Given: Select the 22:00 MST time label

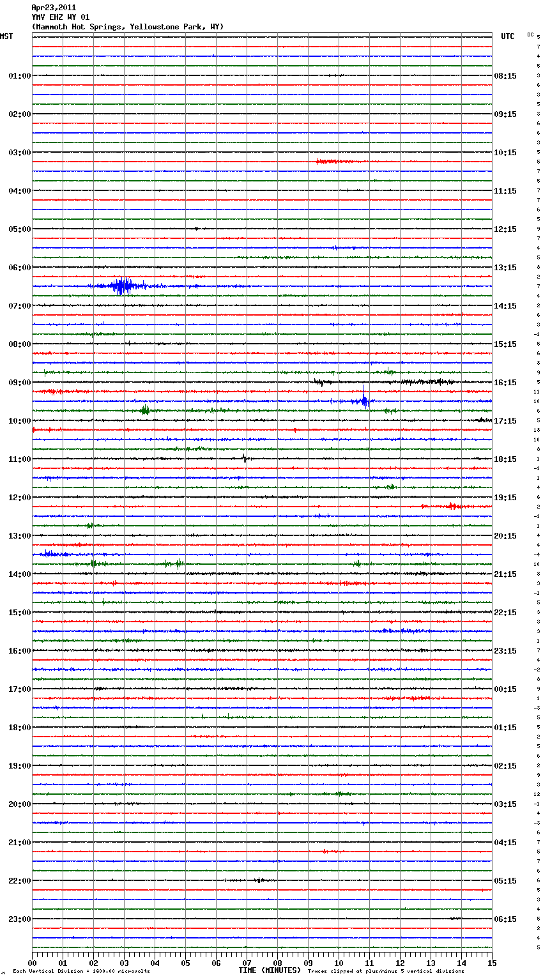Looking at the screenshot, I should click(20, 881).
